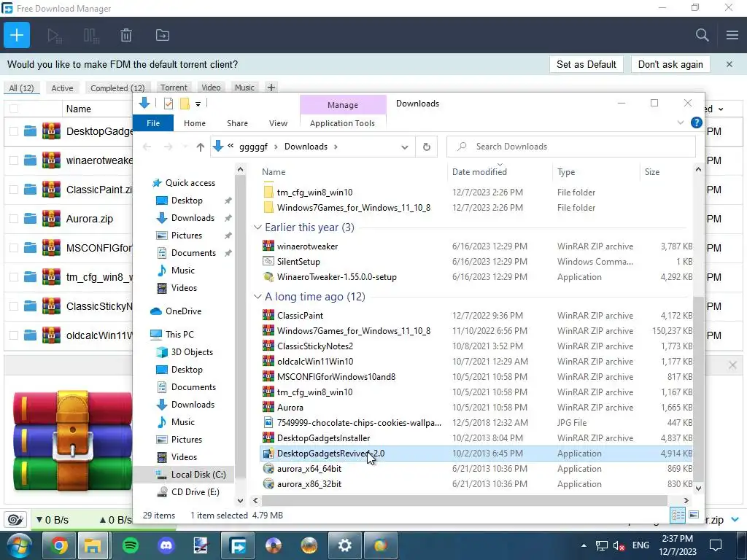Click FDM start downloads play icon

point(54,36)
